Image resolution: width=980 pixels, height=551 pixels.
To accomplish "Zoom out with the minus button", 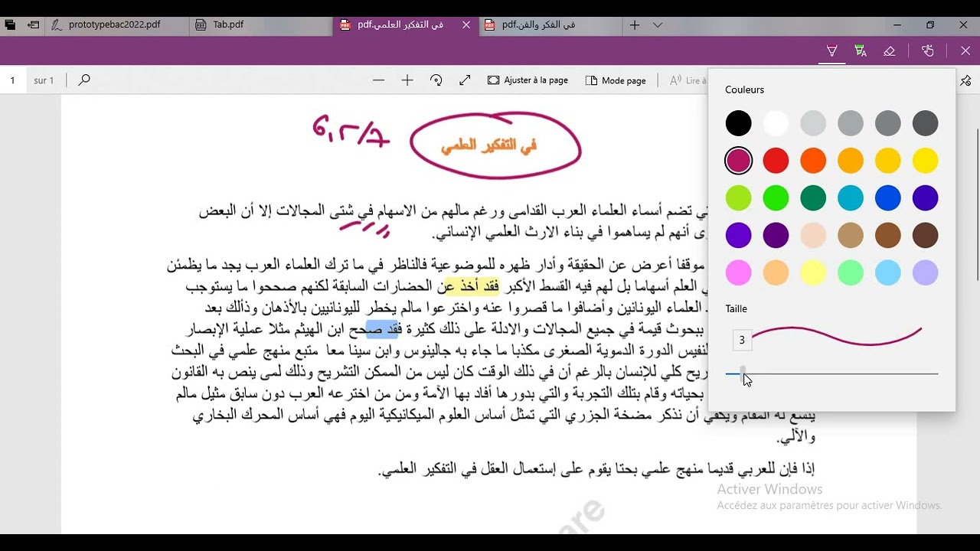I will click(x=378, y=80).
